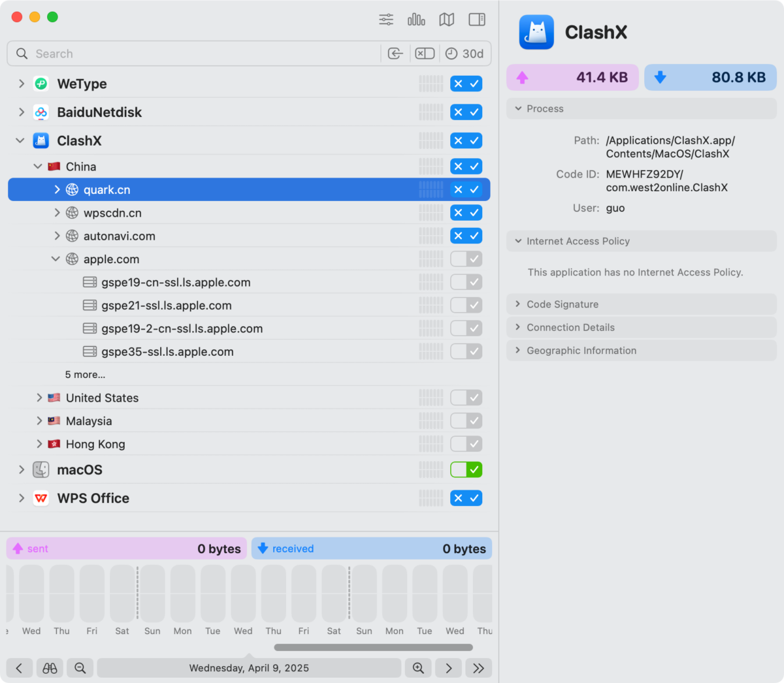This screenshot has width=784, height=683.
Task: Toggle the allow/deny switch for the China row
Action: tap(466, 167)
